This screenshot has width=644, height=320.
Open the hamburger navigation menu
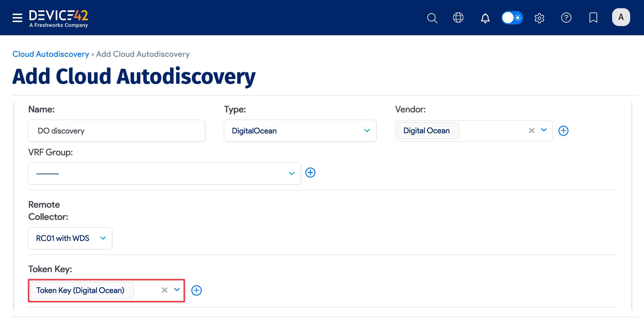coord(17,18)
